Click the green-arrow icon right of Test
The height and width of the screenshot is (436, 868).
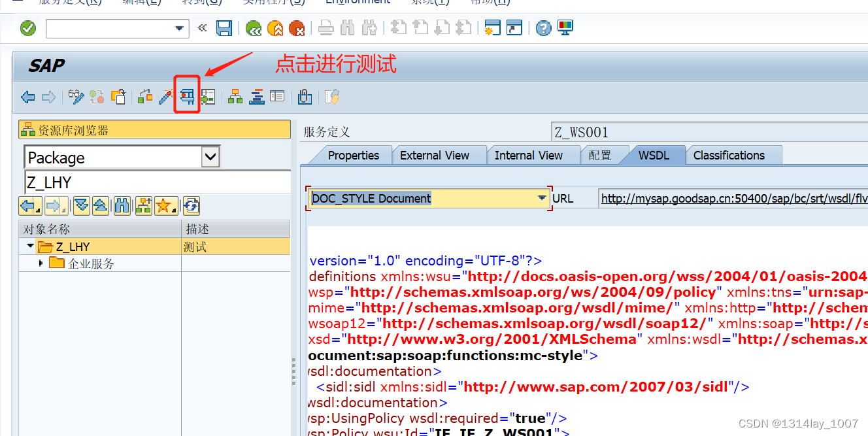[x=208, y=97]
